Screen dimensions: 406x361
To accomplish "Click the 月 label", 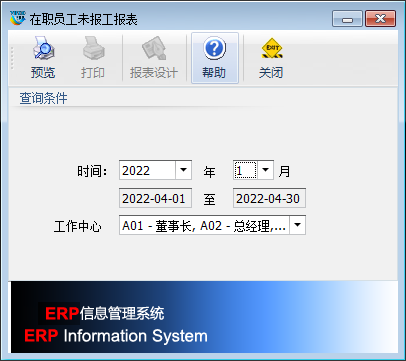I will pyautogui.click(x=284, y=171).
